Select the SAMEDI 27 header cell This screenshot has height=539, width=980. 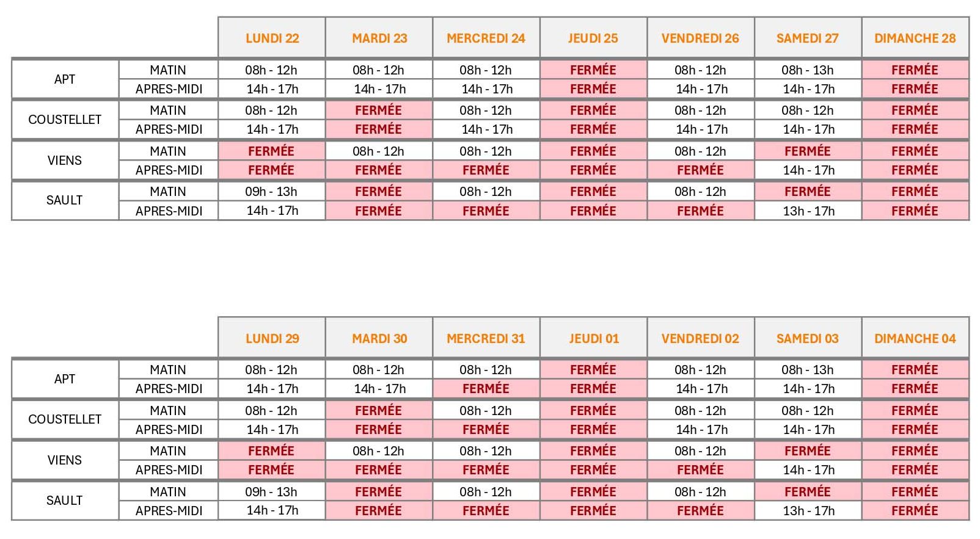[807, 38]
